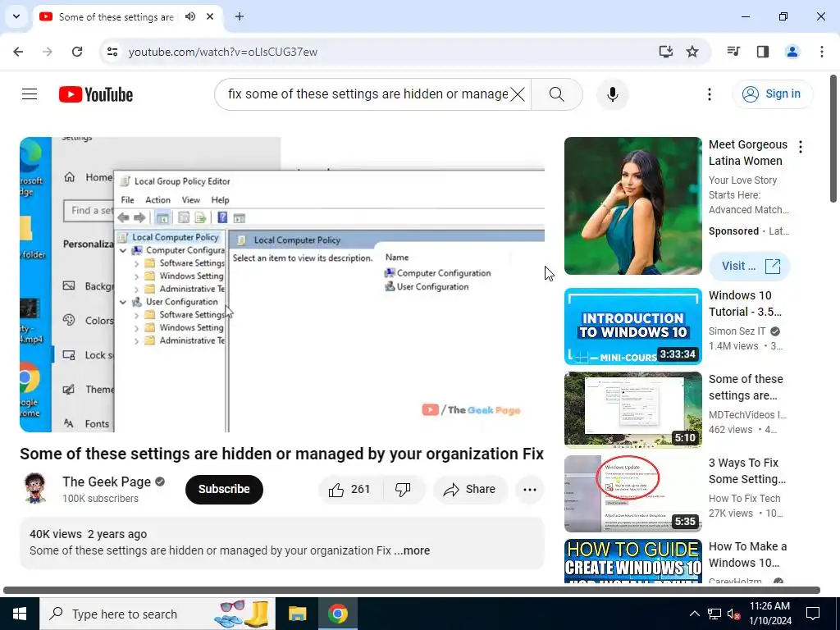This screenshot has height=630, width=840.
Task: Open Windows 10 Tutorial video title
Action: (745, 304)
